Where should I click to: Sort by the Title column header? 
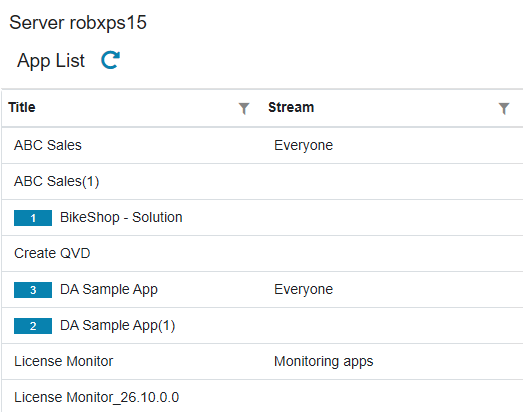pos(22,107)
